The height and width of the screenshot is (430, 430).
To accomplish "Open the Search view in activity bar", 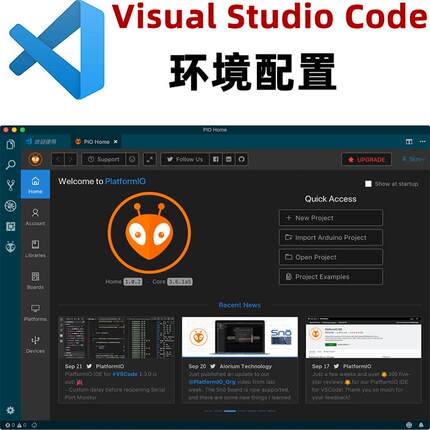I will [x=11, y=165].
